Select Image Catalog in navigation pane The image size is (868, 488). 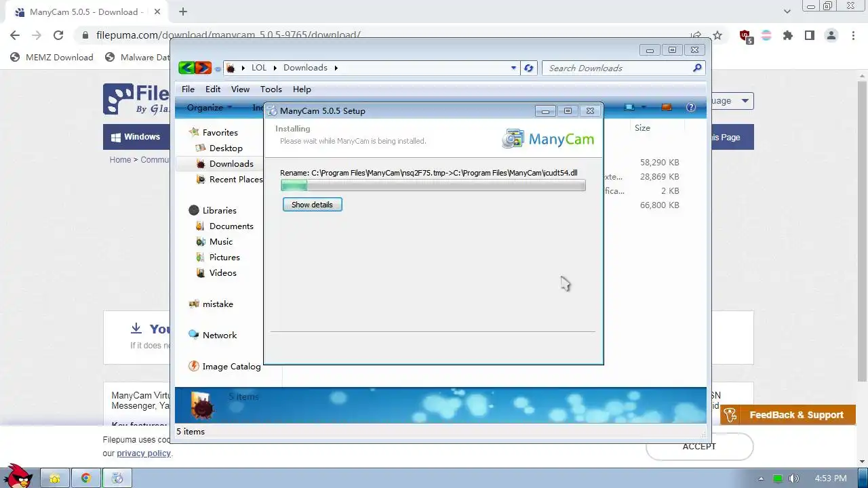click(231, 366)
